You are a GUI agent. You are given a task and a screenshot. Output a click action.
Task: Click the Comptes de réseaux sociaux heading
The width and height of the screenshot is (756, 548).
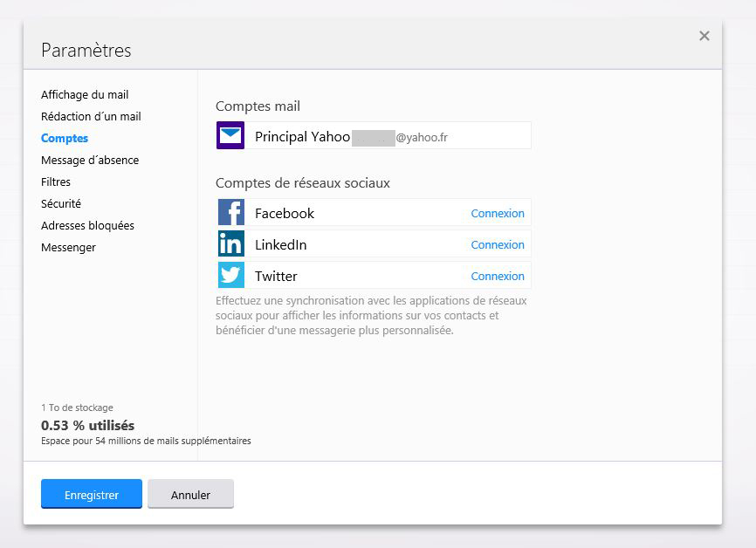tap(303, 183)
